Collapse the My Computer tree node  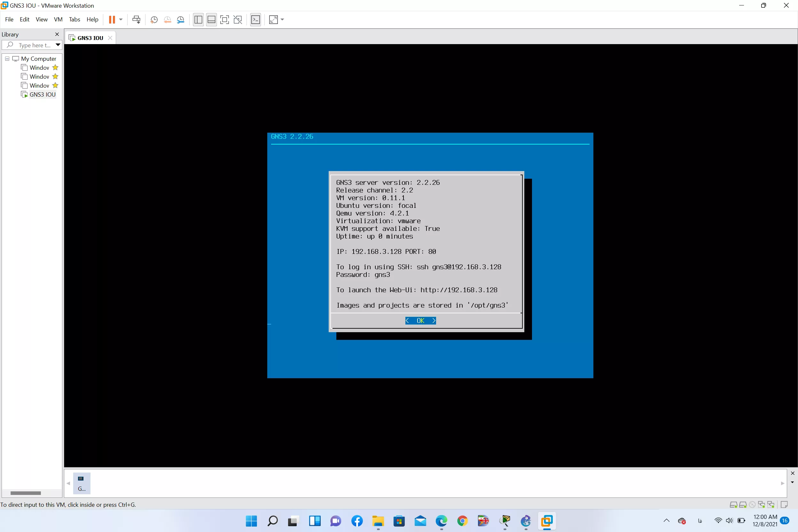point(7,59)
